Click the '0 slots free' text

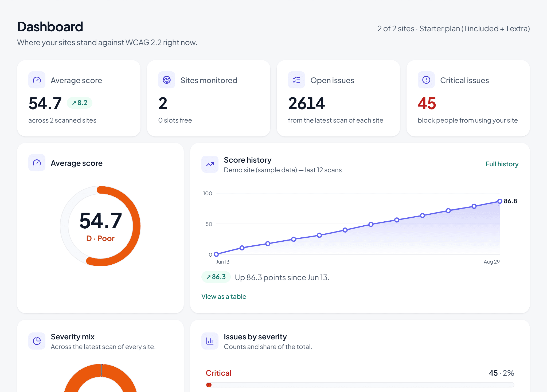pos(175,120)
